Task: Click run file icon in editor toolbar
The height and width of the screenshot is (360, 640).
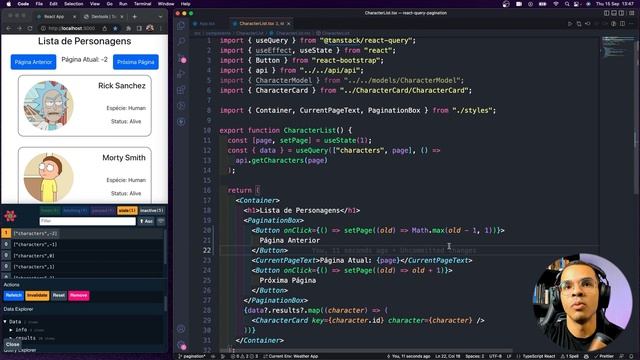Action: coord(570,24)
